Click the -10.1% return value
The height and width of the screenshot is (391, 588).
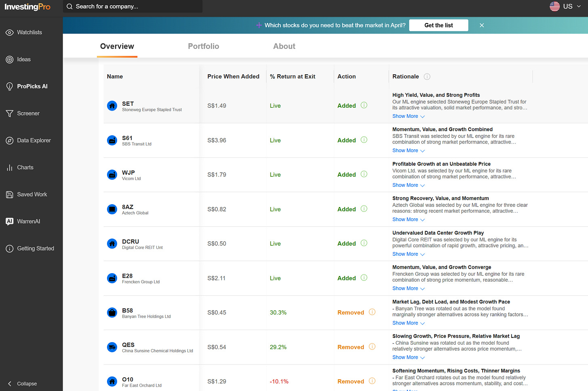pos(279,381)
